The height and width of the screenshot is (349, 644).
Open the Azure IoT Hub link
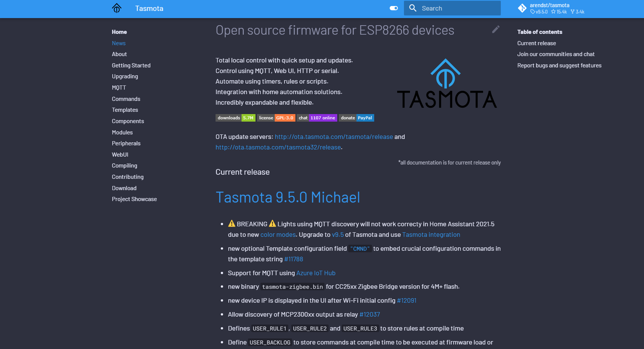316,273
